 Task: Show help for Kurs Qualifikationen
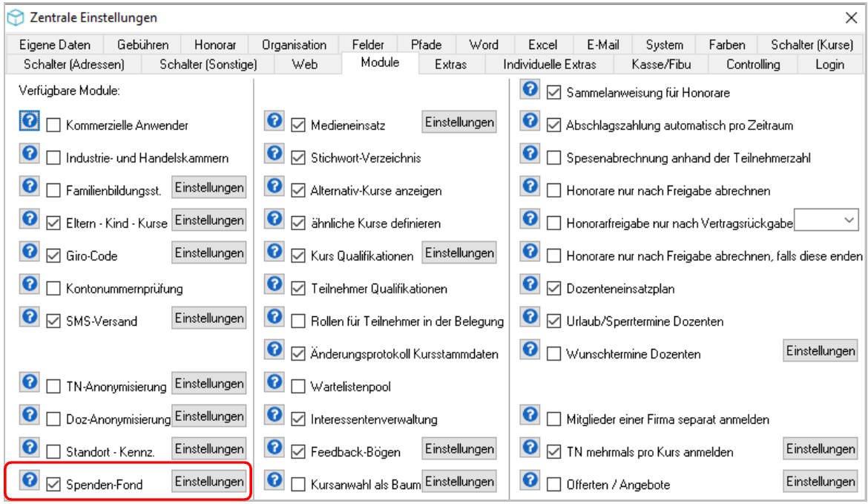tap(274, 252)
